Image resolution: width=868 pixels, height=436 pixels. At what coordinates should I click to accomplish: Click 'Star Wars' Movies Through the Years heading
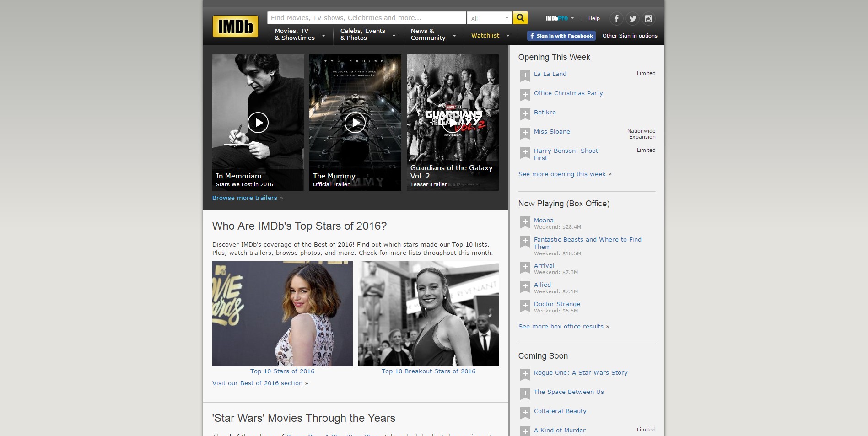[x=303, y=418]
